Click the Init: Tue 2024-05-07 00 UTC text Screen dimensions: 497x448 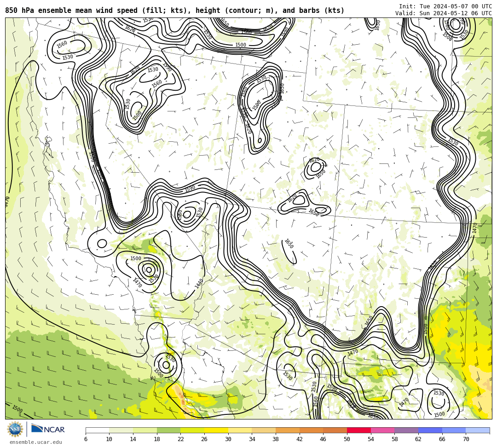[x=445, y=6]
